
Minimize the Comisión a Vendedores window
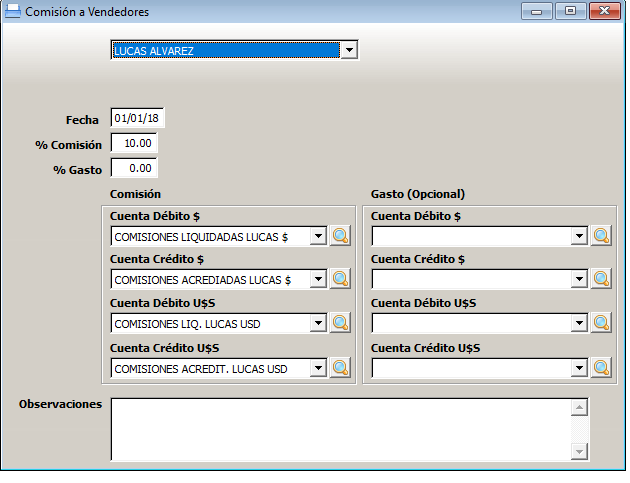click(x=537, y=11)
